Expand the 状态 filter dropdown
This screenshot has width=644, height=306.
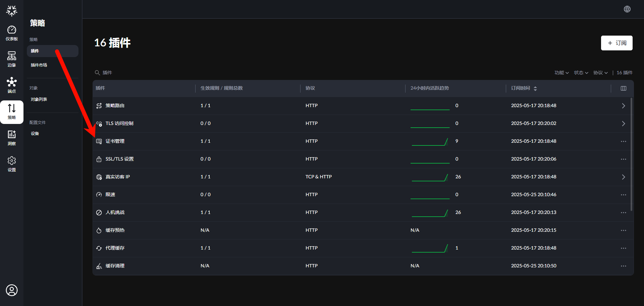(x=581, y=73)
